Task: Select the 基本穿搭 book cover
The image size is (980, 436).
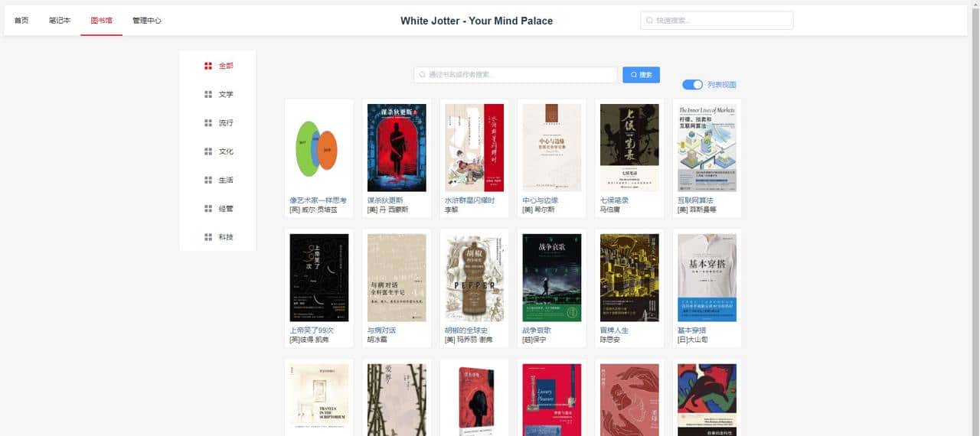Action: (x=707, y=278)
